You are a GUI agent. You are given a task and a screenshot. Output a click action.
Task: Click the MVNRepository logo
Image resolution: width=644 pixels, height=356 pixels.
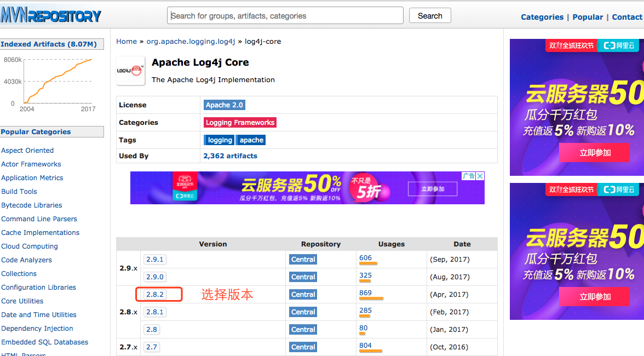tap(50, 15)
